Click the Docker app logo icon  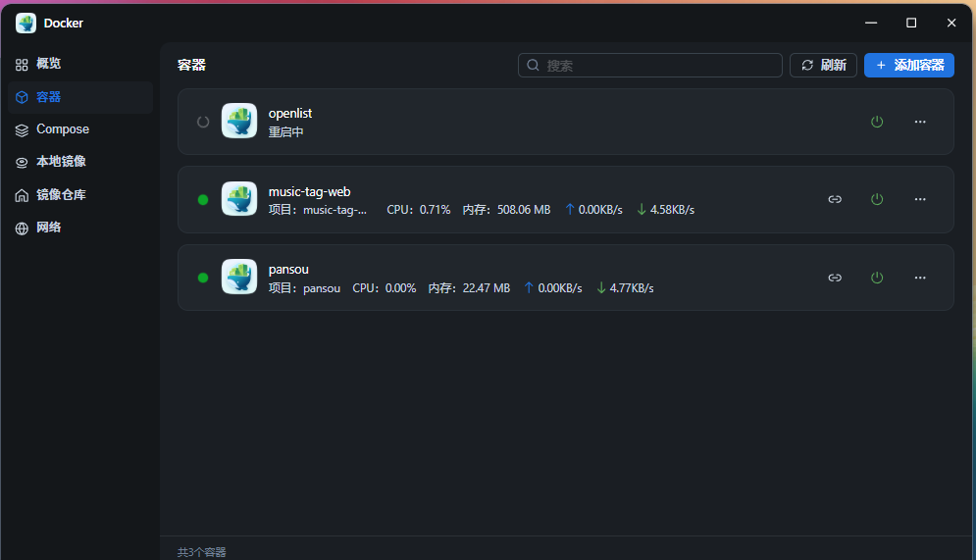point(26,23)
